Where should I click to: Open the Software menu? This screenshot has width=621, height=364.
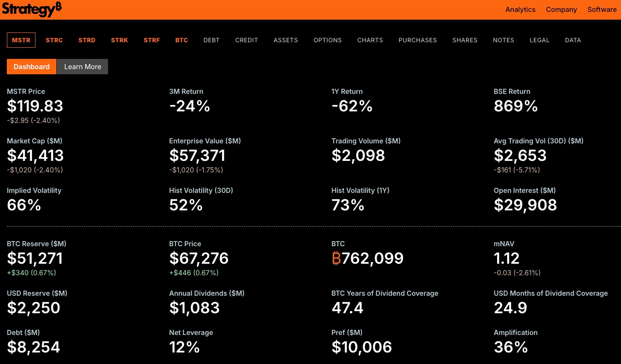click(602, 9)
